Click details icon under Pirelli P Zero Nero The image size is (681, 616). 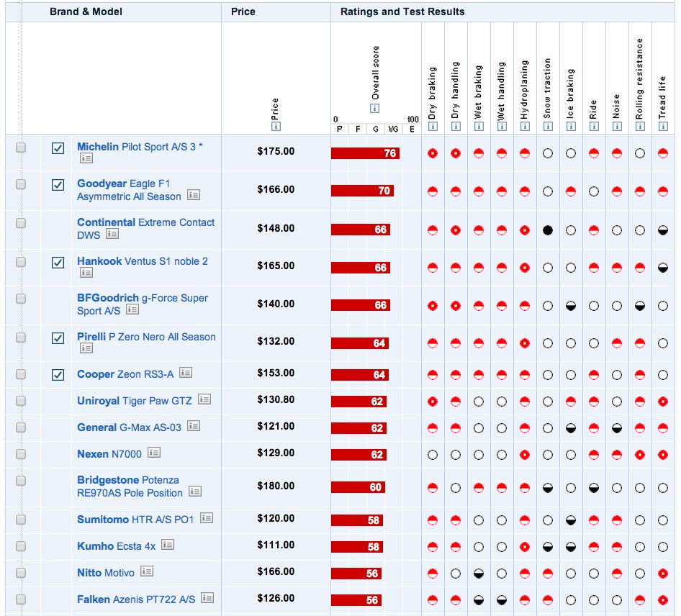point(86,348)
